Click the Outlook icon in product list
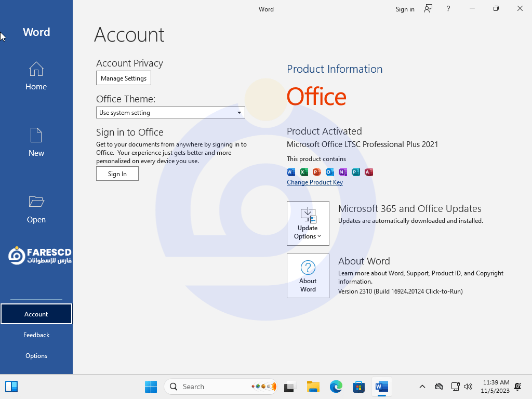Screen dimensions: 532x399 click(329, 172)
